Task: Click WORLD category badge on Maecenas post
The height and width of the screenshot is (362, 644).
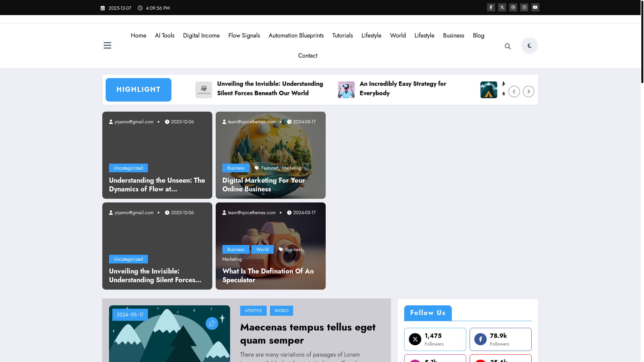Action: pos(281,311)
